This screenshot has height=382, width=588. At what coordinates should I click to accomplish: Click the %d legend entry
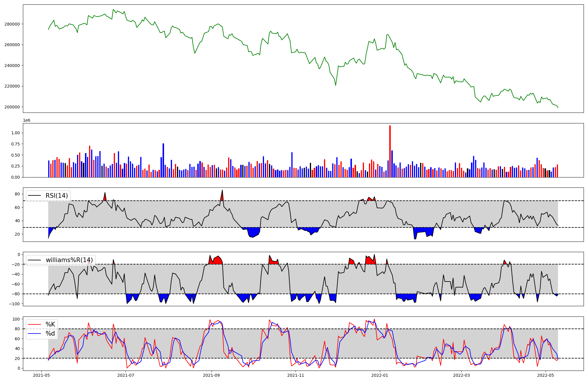pyautogui.click(x=50, y=334)
